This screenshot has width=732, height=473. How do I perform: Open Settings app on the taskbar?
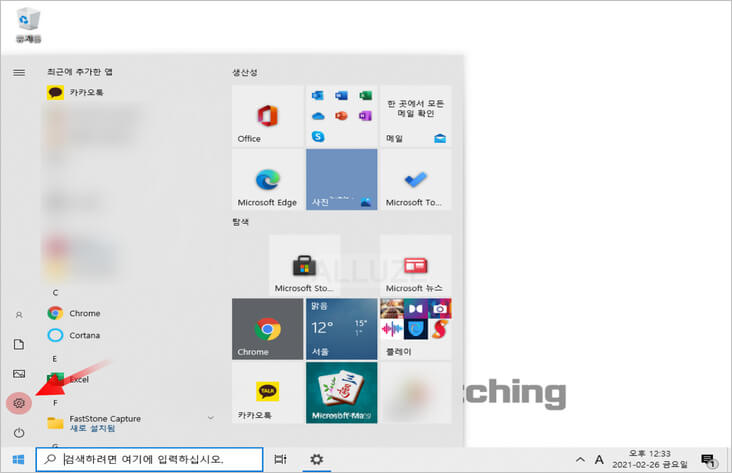click(317, 459)
